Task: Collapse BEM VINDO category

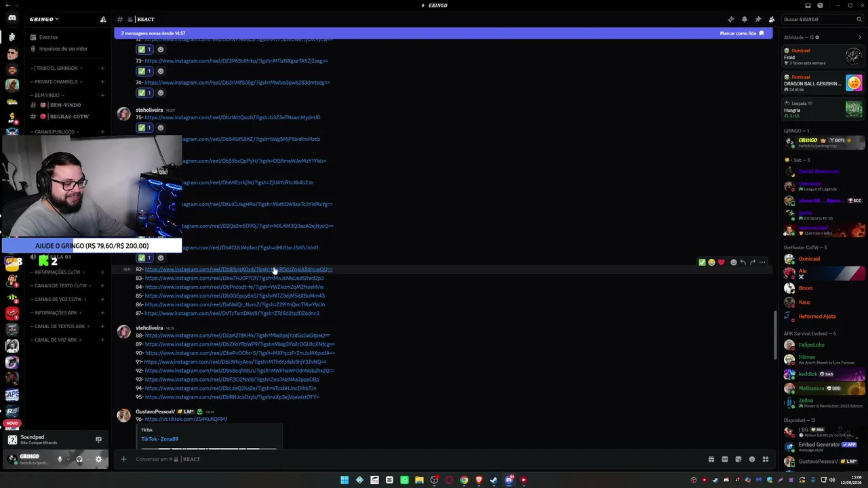Action: coord(47,95)
